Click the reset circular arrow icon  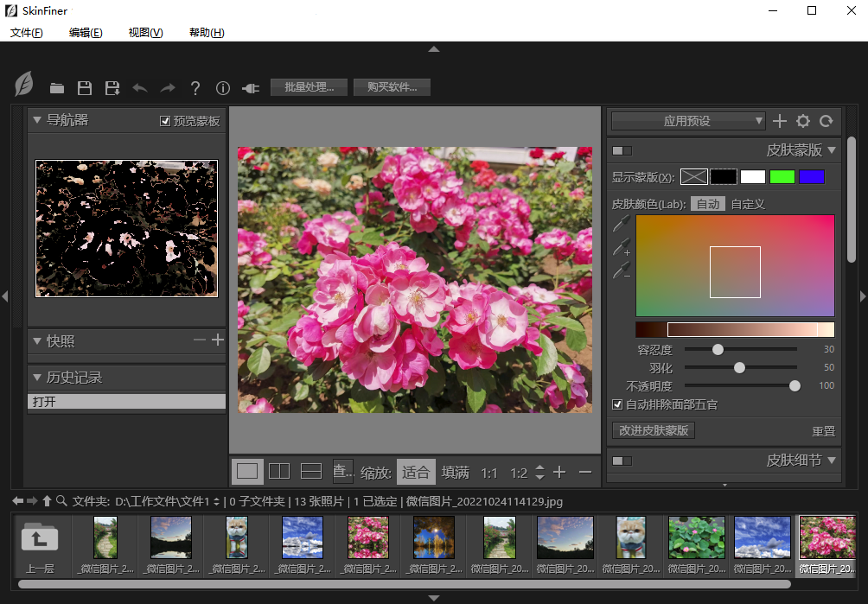[x=827, y=121]
